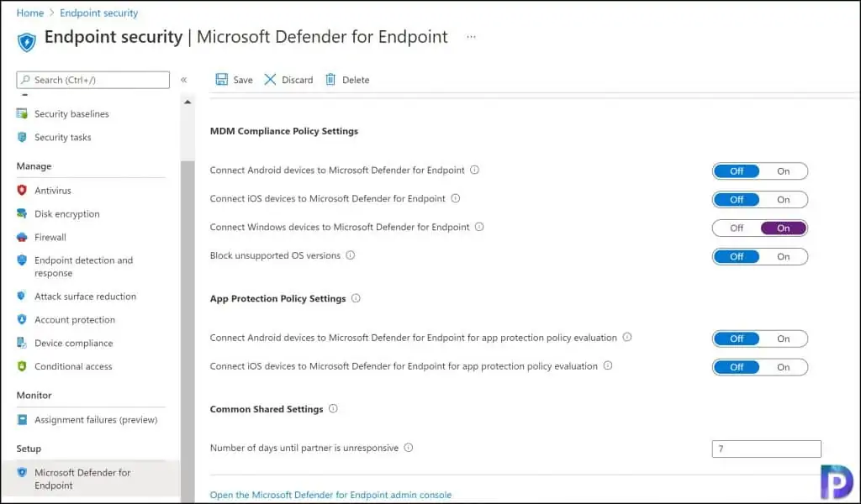Click the Discard button label
Screen dimensions: 861x504
coord(297,80)
